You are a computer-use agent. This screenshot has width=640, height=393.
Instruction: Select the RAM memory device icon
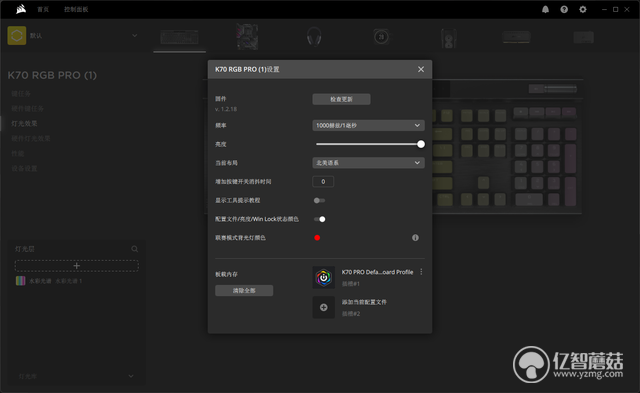point(516,37)
